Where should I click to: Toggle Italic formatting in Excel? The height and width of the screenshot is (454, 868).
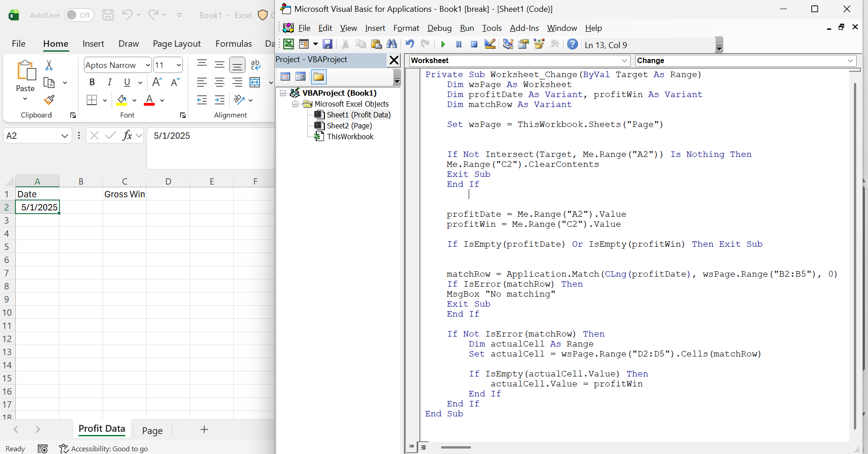tap(109, 82)
